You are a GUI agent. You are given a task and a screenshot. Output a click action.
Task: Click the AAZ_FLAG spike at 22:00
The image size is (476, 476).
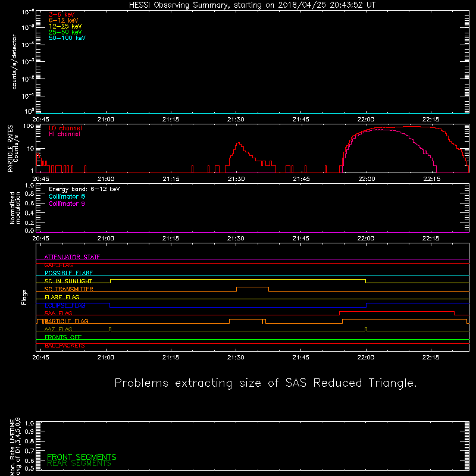coord(366,330)
